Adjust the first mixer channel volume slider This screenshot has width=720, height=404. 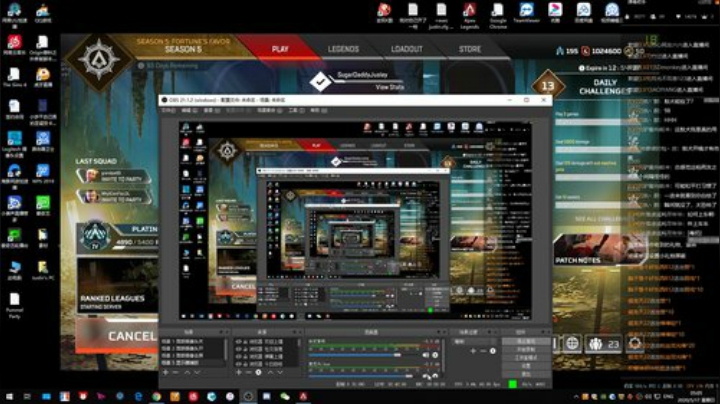click(x=364, y=355)
